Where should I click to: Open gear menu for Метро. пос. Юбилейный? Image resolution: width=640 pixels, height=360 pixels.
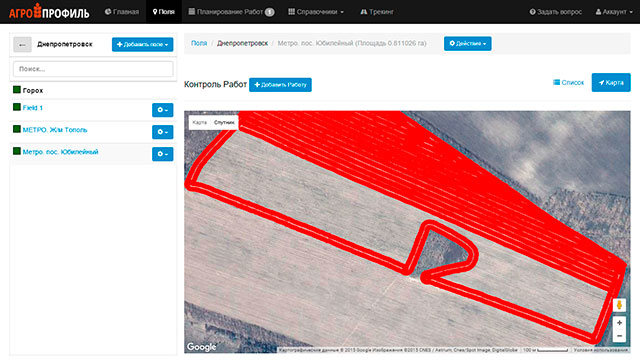[x=162, y=154]
